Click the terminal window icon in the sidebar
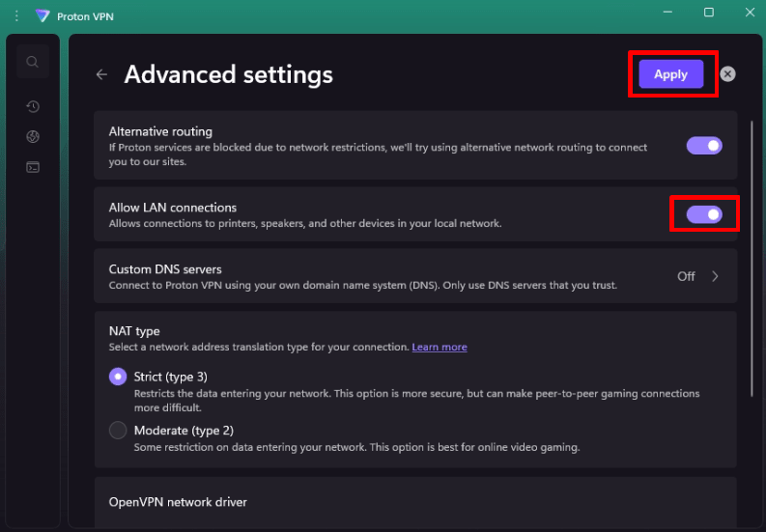This screenshot has height=532, width=766. (x=33, y=167)
